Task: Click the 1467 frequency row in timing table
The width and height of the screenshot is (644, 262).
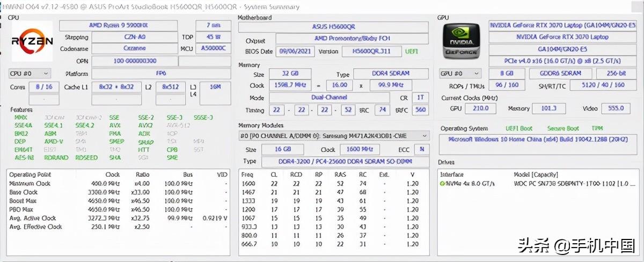Action: 333,192
